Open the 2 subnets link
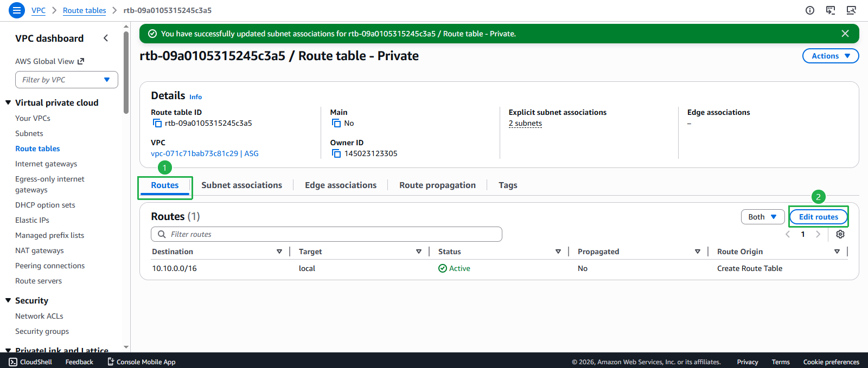The width and height of the screenshot is (868, 368). tap(525, 123)
